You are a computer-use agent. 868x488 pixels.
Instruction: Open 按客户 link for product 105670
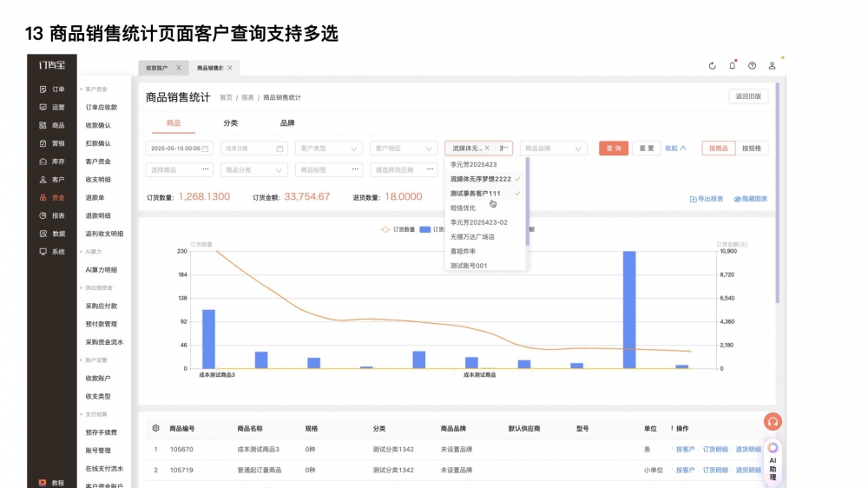pos(685,450)
